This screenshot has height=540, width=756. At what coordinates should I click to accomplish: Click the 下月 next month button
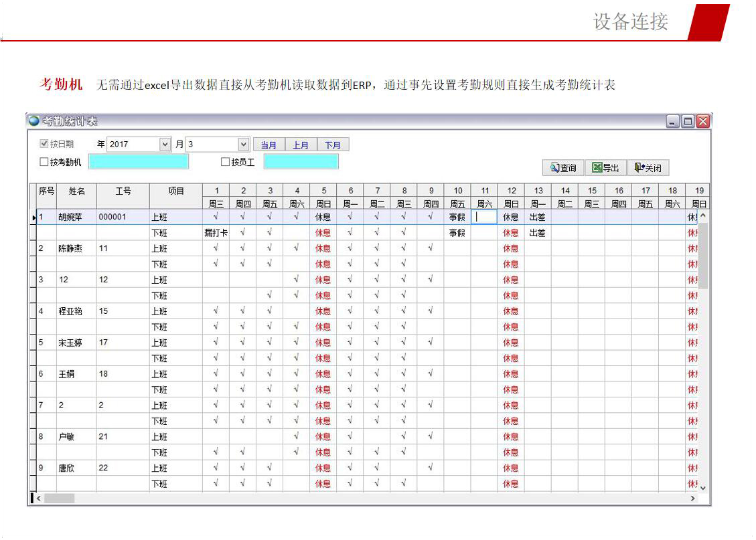tap(333, 145)
